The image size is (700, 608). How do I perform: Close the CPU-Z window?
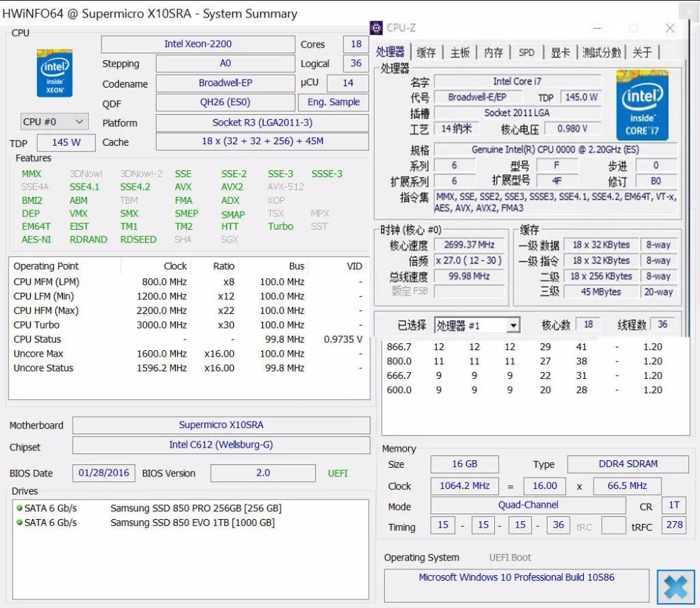tap(670, 28)
